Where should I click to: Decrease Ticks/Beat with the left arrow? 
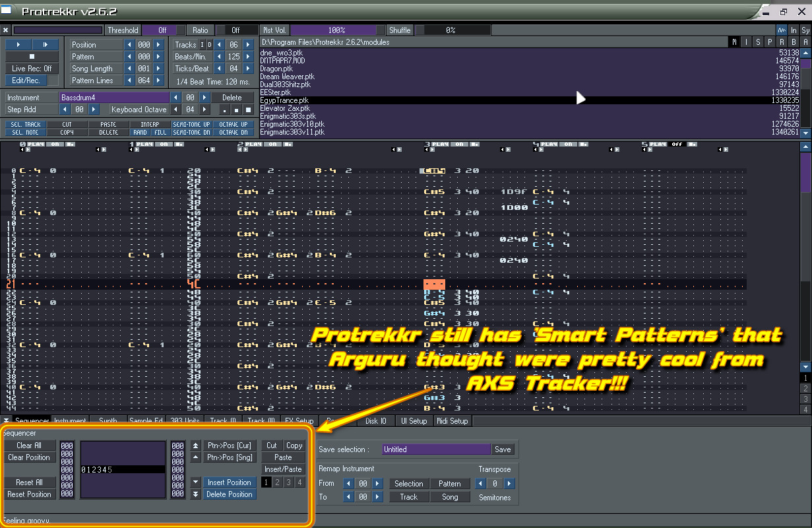pyautogui.click(x=219, y=69)
